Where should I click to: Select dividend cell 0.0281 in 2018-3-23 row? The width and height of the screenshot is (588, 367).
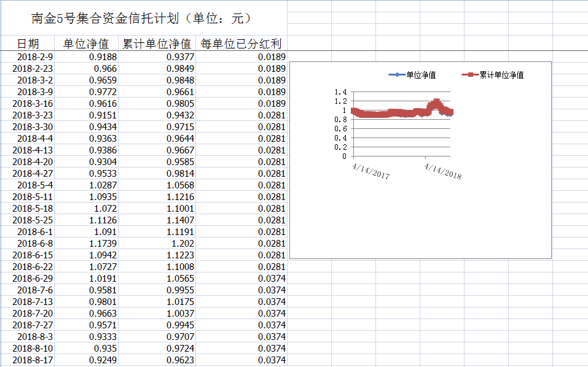pyautogui.click(x=241, y=115)
